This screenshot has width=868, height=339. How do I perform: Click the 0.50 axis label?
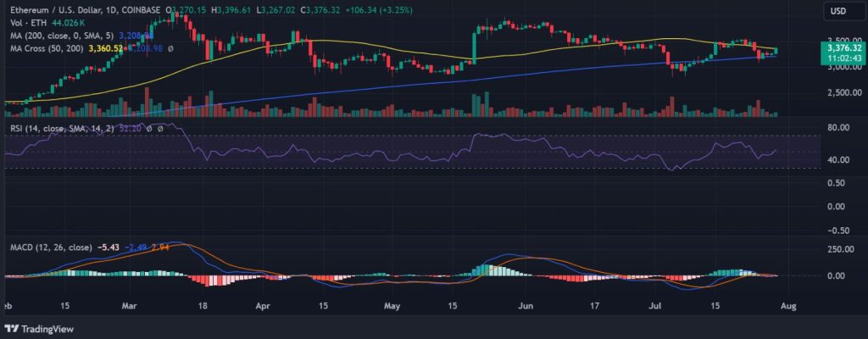835,182
